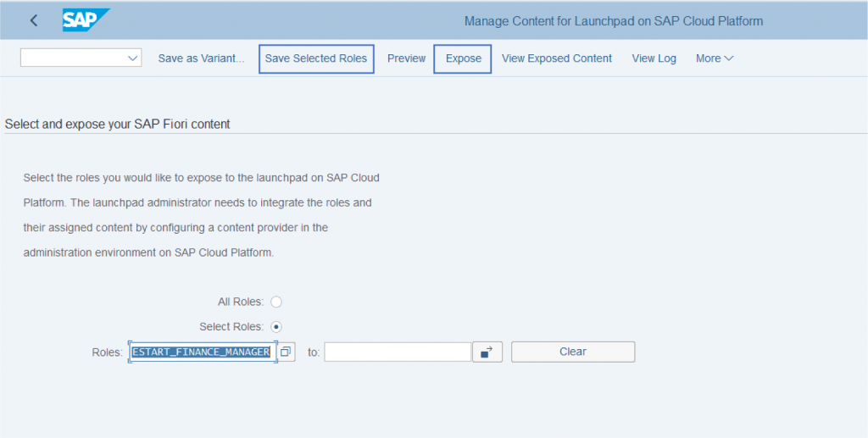
Task: Click the Clear button
Action: click(x=573, y=352)
